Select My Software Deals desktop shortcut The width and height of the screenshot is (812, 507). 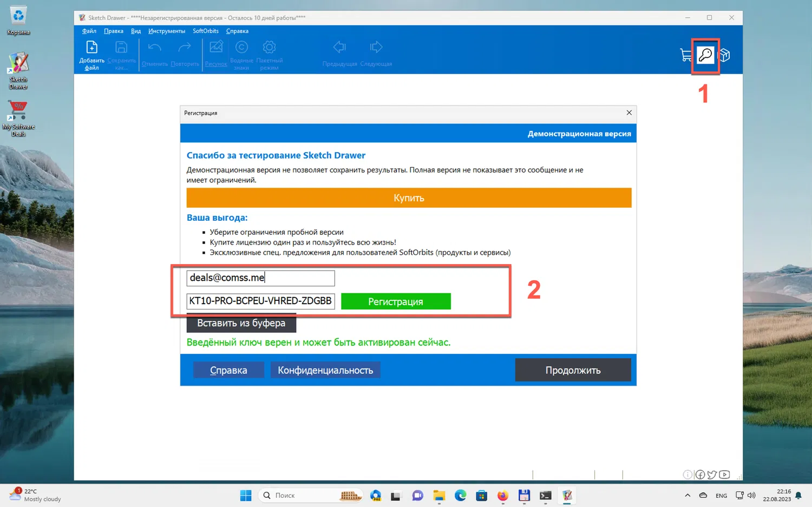tap(18, 118)
